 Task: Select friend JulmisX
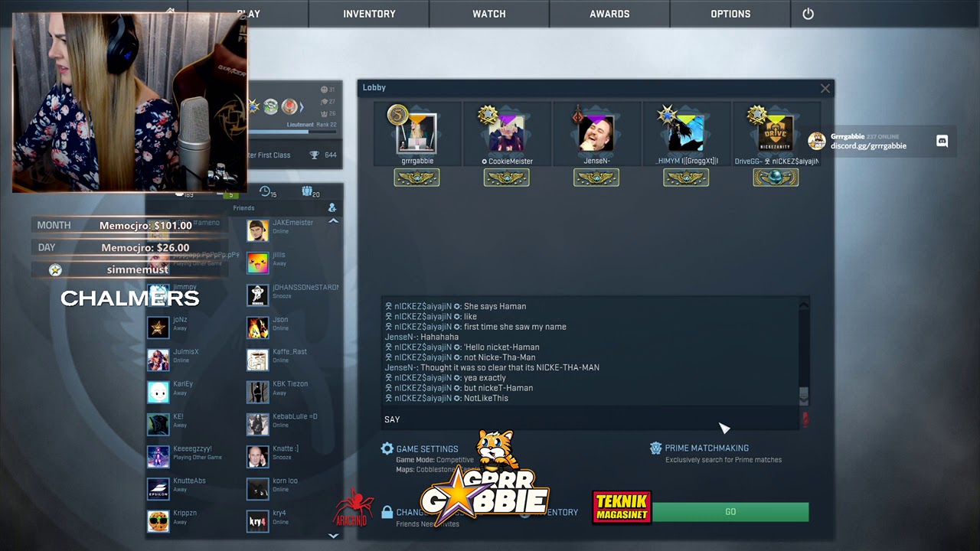click(x=193, y=359)
